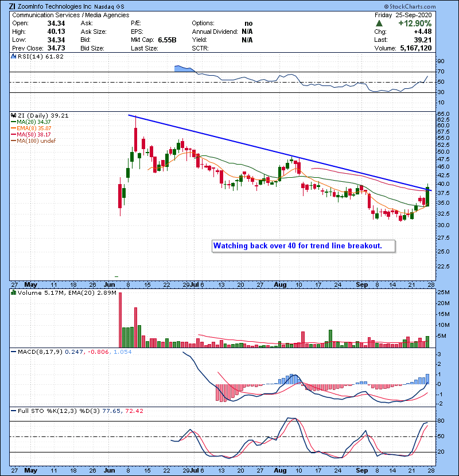Click the High value 40.13

coord(56,32)
